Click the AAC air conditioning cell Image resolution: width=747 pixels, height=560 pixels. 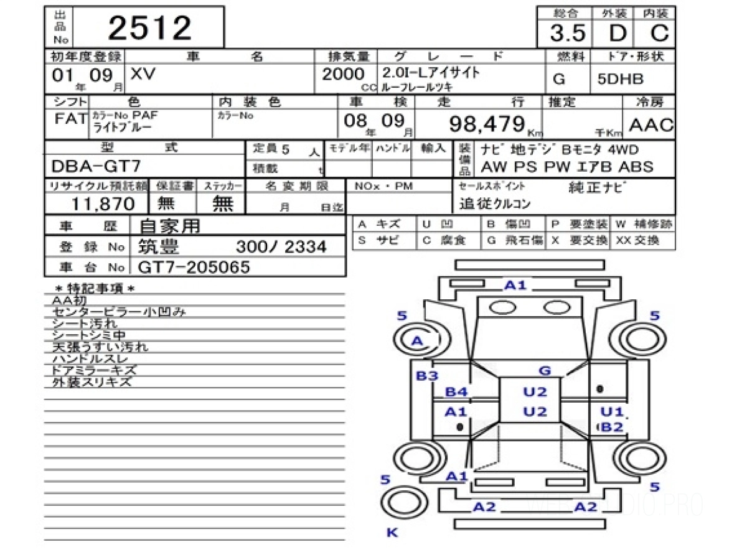point(651,126)
